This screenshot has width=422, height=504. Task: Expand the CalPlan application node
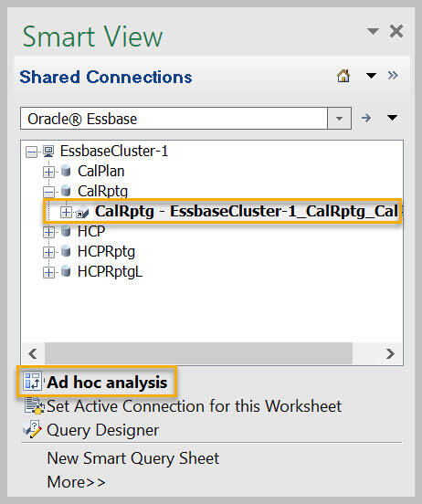(48, 172)
